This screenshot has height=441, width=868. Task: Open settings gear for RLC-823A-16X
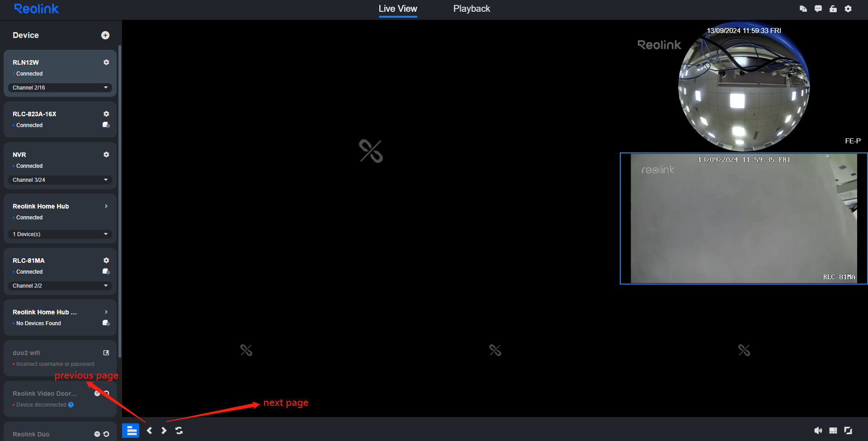click(x=106, y=114)
